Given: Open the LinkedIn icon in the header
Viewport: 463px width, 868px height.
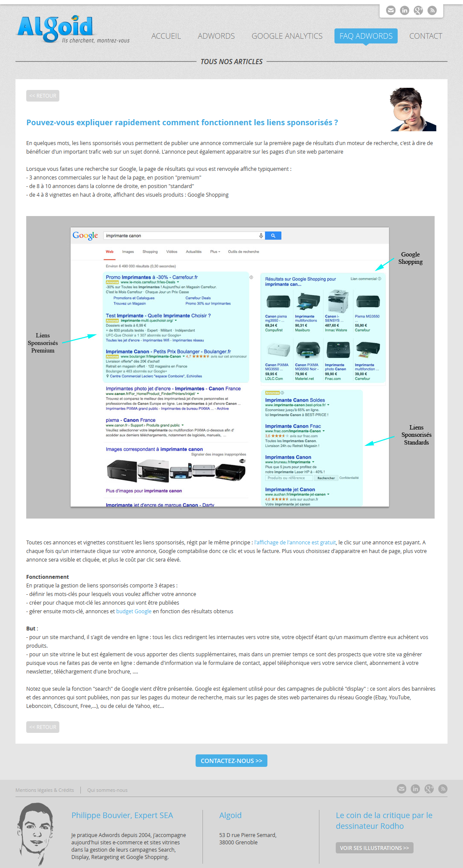Looking at the screenshot, I should [x=405, y=10].
